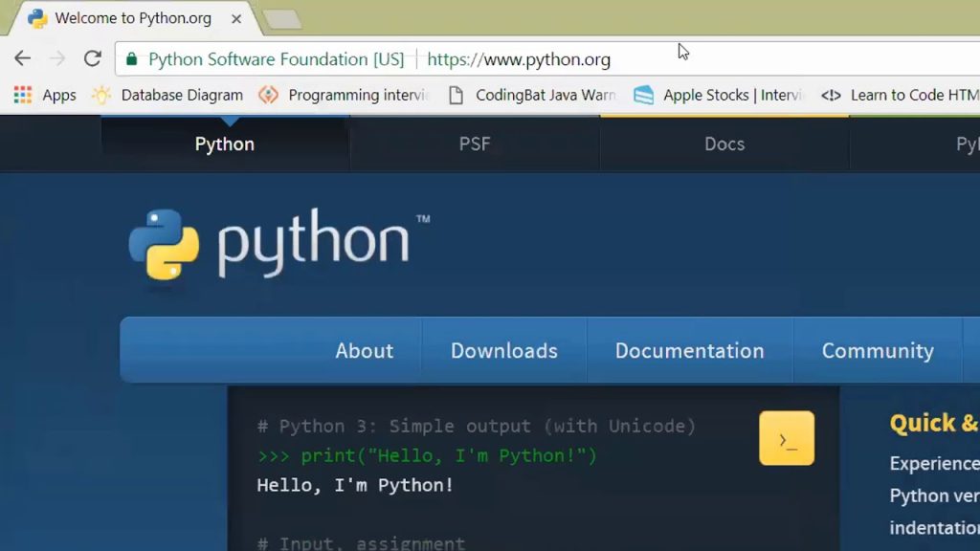Click the output text Hello, I'm Python!
The height and width of the screenshot is (551, 980).
point(355,485)
